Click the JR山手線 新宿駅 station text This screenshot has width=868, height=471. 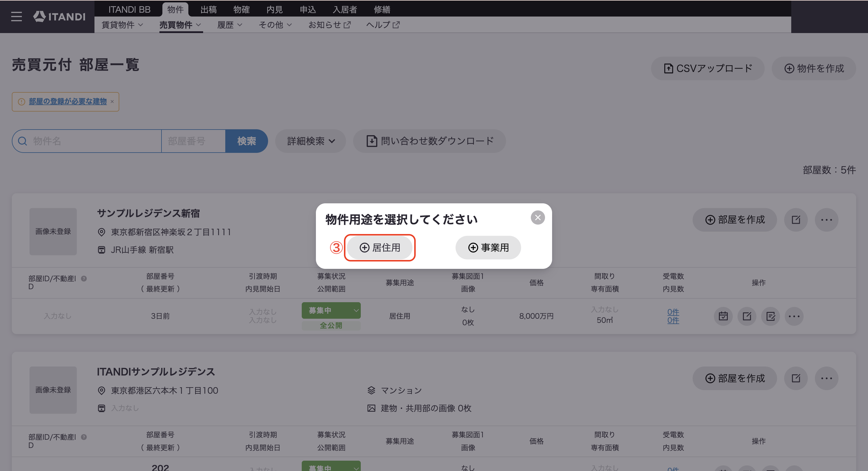[142, 250]
